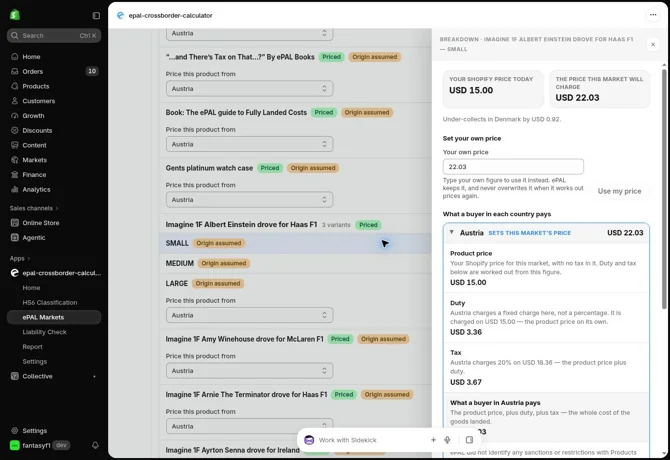The image size is (670, 460).
Task: Click the Collective app icon
Action: (15, 376)
